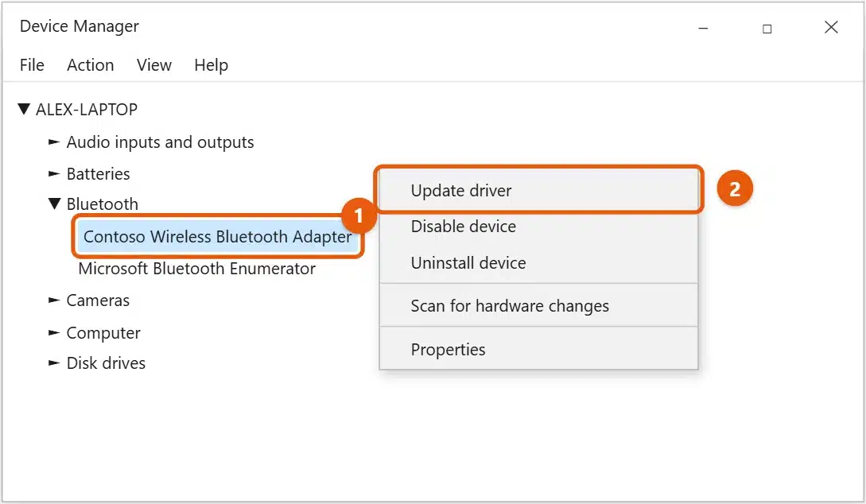Select the Computer label
866x504 pixels.
point(103,333)
